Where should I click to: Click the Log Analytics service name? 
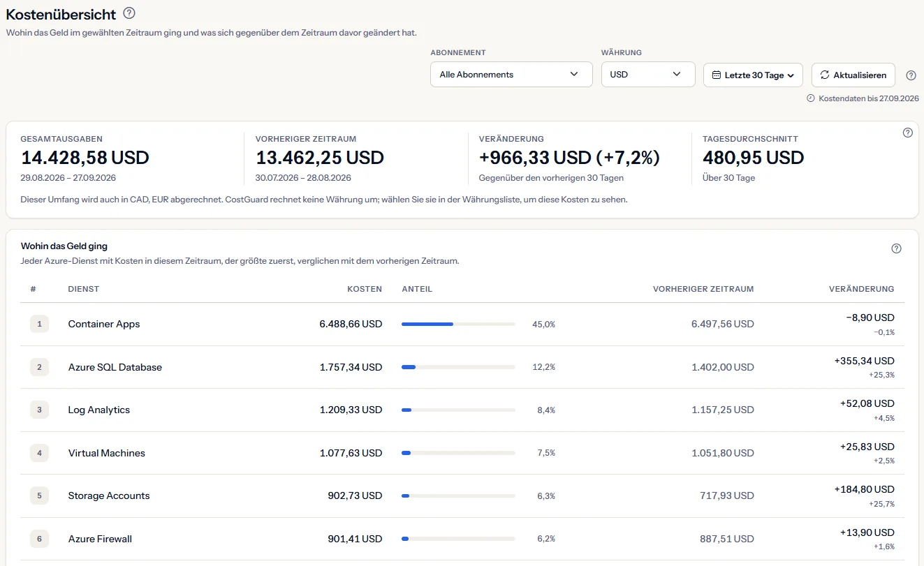click(99, 410)
